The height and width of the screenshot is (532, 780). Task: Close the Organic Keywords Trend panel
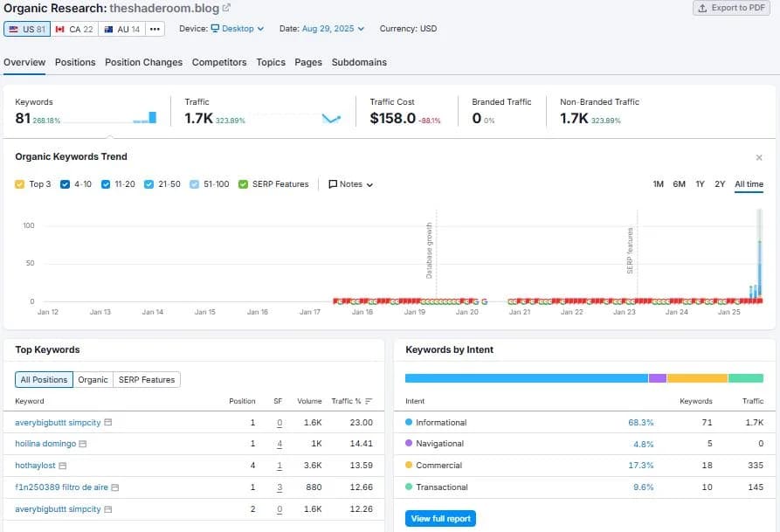click(x=759, y=157)
